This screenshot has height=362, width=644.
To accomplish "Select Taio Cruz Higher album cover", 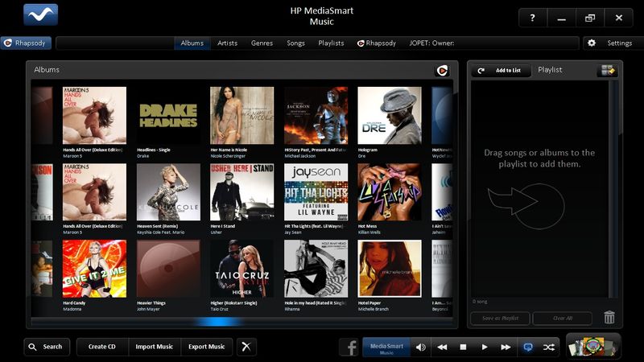I will pos(242,269).
